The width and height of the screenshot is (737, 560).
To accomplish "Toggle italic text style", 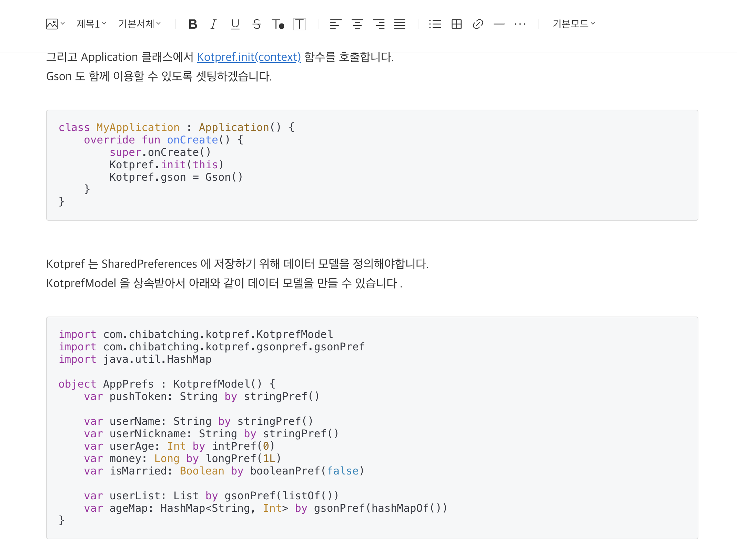I will tap(213, 24).
